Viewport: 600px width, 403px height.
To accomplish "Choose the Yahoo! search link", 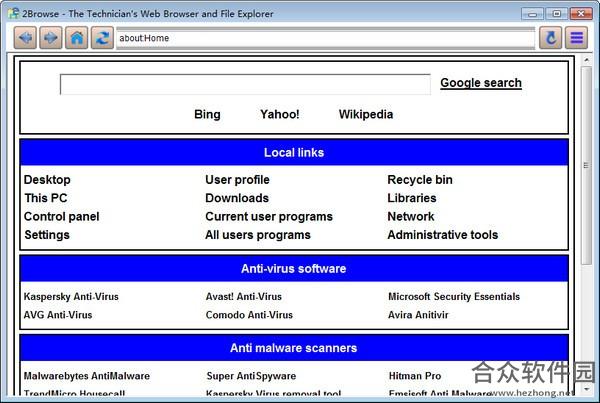I will (x=280, y=114).
